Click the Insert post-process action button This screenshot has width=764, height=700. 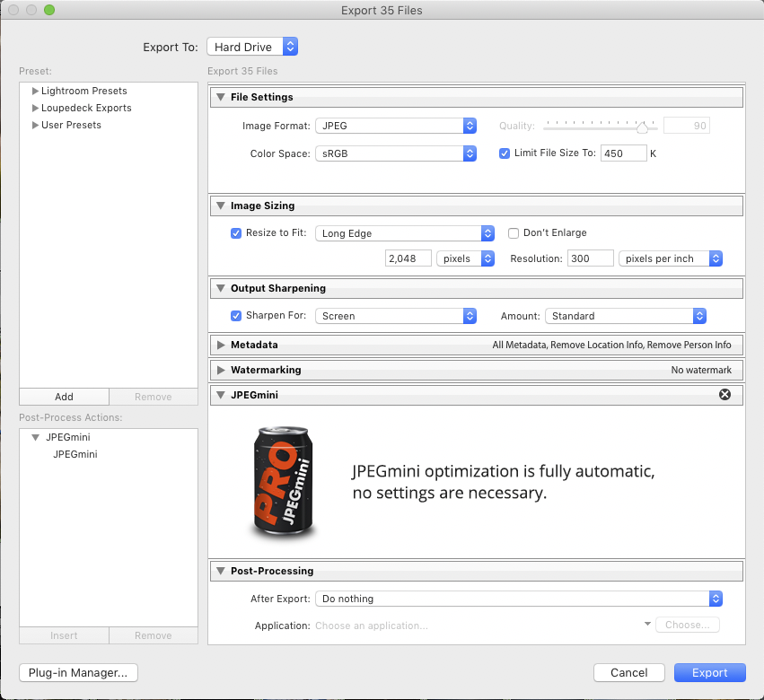click(64, 635)
